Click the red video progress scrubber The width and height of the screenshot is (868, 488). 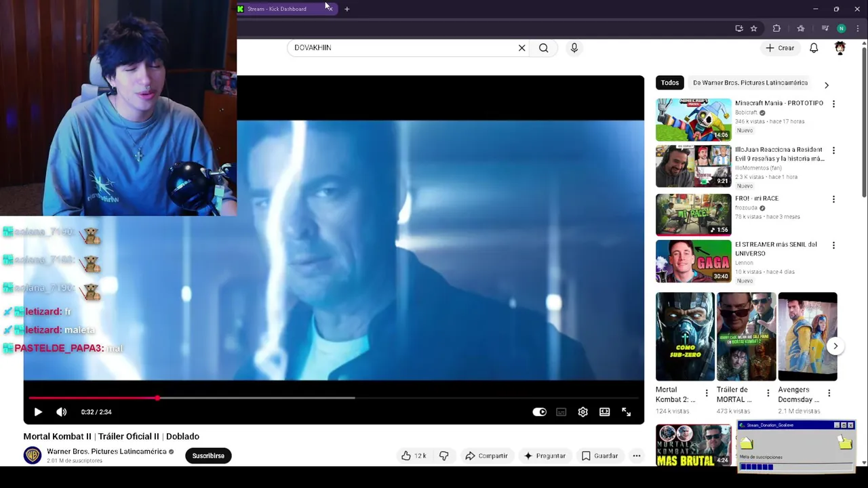pos(157,398)
